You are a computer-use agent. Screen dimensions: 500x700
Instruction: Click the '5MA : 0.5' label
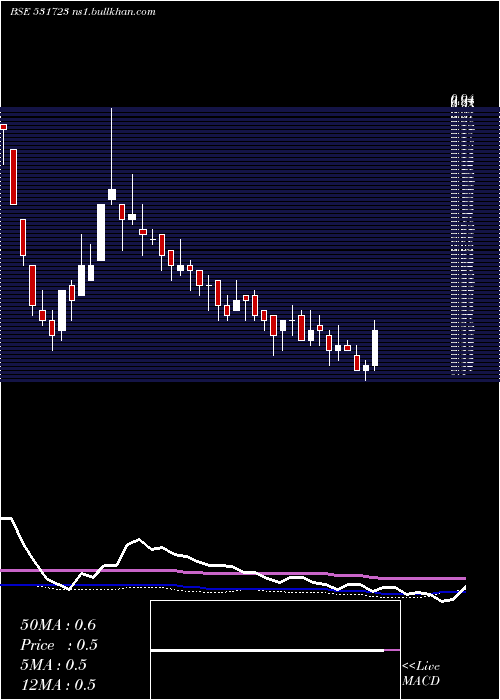(x=53, y=665)
